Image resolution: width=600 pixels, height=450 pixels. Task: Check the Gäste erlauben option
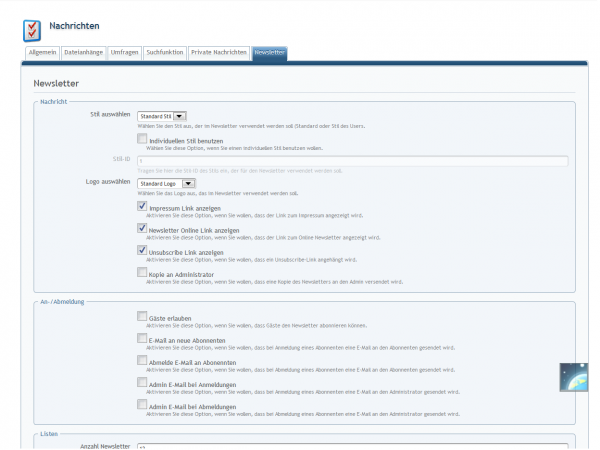[142, 316]
